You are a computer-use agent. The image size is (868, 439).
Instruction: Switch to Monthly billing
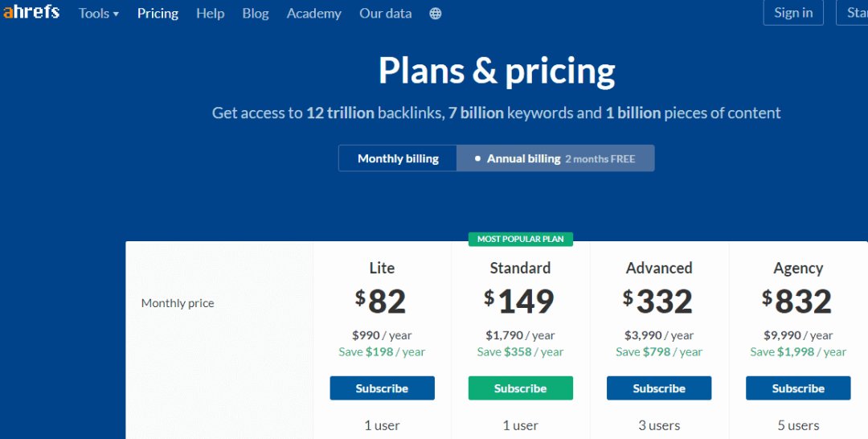[x=398, y=158]
